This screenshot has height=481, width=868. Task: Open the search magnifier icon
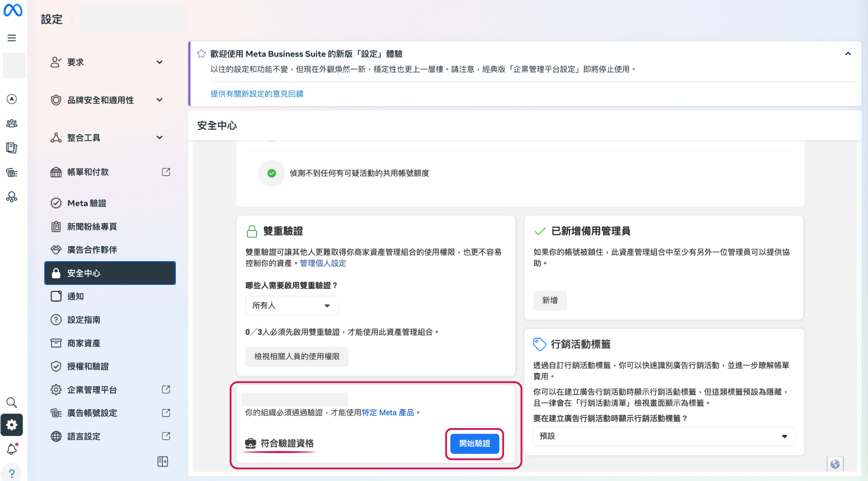click(12, 402)
